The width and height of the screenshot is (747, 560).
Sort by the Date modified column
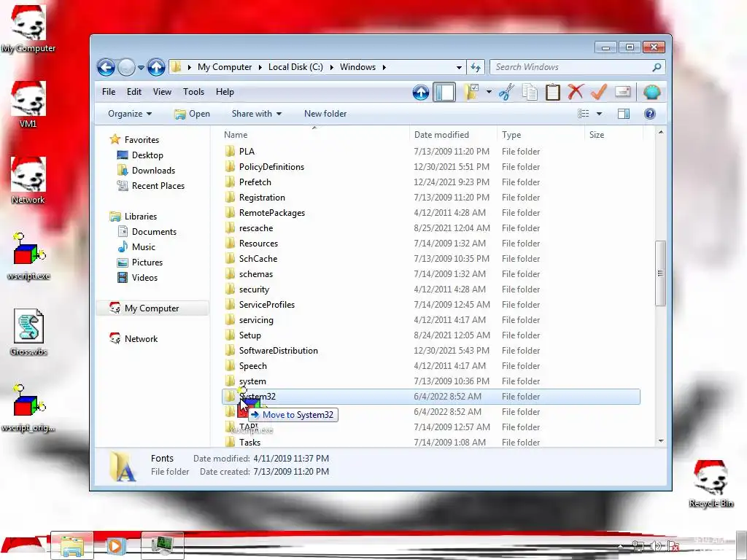[453, 135]
